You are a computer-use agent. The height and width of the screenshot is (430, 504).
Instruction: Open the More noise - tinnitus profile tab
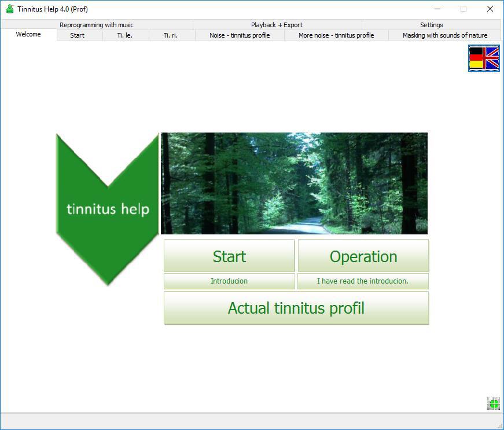(x=336, y=35)
